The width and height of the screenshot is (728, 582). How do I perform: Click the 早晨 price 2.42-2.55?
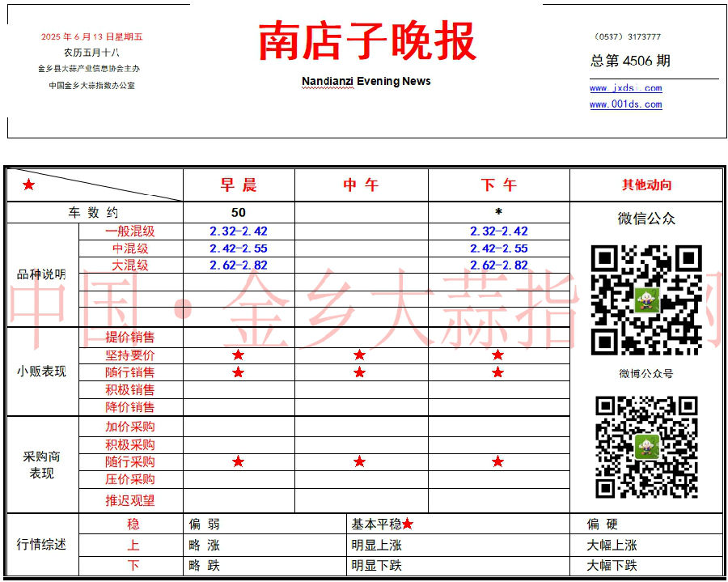[x=239, y=249]
